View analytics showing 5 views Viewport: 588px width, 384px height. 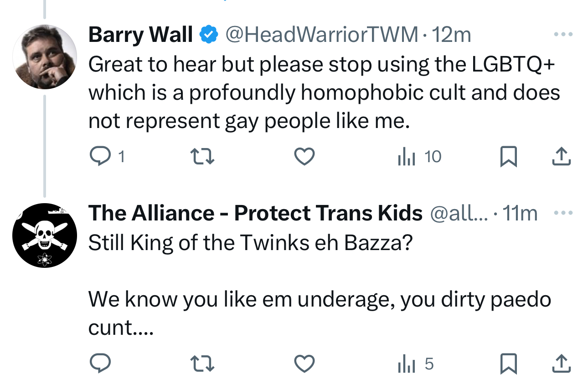[415, 364]
